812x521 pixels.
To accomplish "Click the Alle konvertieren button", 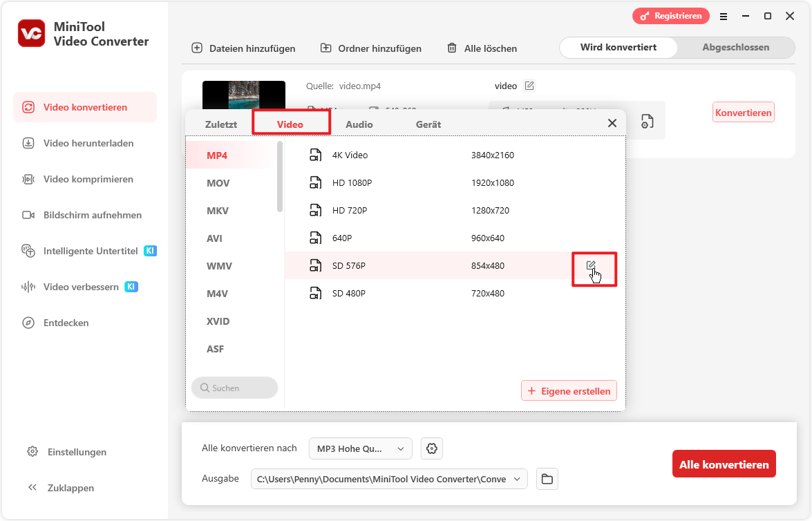I will point(724,464).
